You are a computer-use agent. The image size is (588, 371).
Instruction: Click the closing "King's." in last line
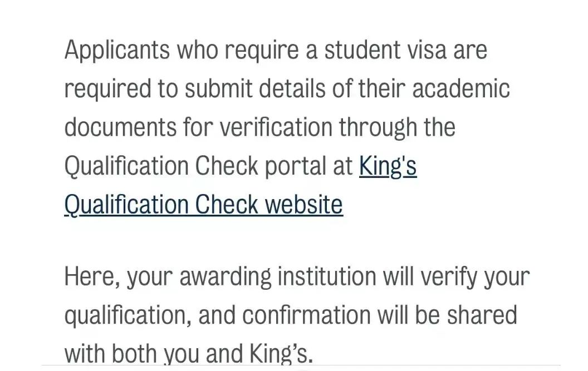tap(281, 353)
